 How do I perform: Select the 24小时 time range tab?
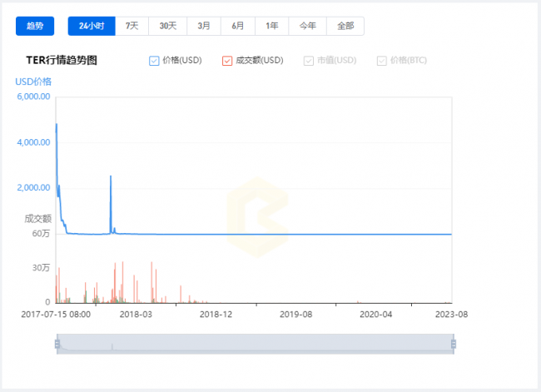tap(92, 26)
